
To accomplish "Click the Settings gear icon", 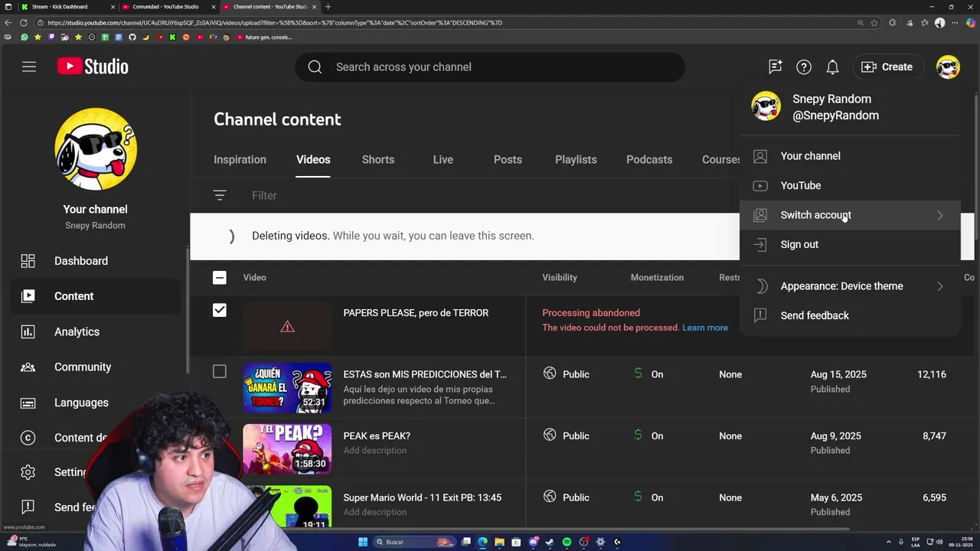I will (28, 472).
